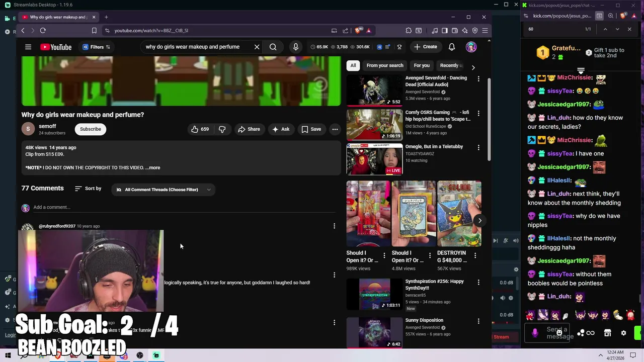Close the find bar in Kick window

tap(629, 29)
